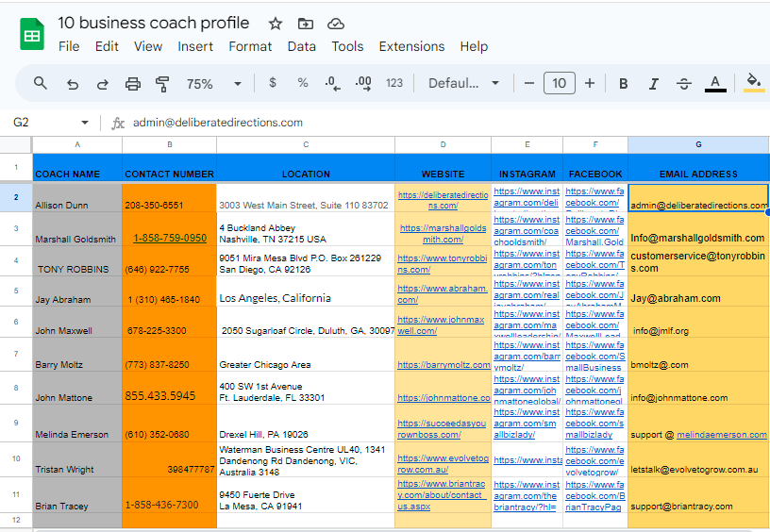Viewport: 770px width, 532px height.
Task: Open the fill color picker
Action: point(754,82)
